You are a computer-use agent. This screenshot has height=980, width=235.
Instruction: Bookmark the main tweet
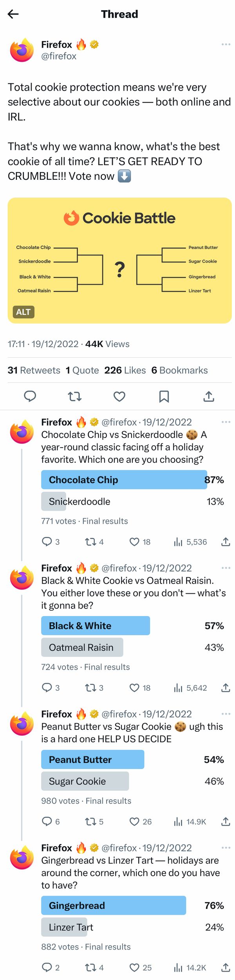pyautogui.click(x=164, y=396)
